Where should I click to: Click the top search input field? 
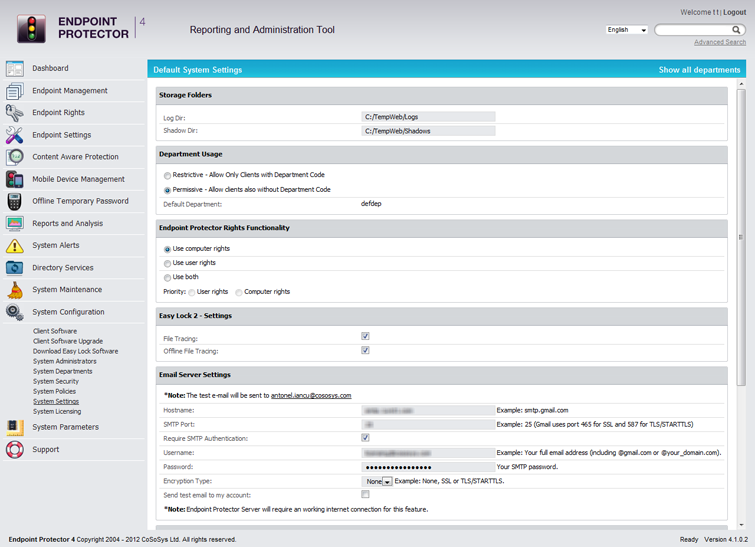click(694, 30)
